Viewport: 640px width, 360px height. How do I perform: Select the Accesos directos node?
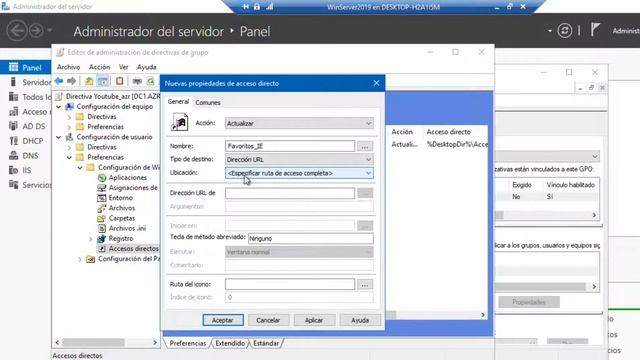pyautogui.click(x=133, y=248)
